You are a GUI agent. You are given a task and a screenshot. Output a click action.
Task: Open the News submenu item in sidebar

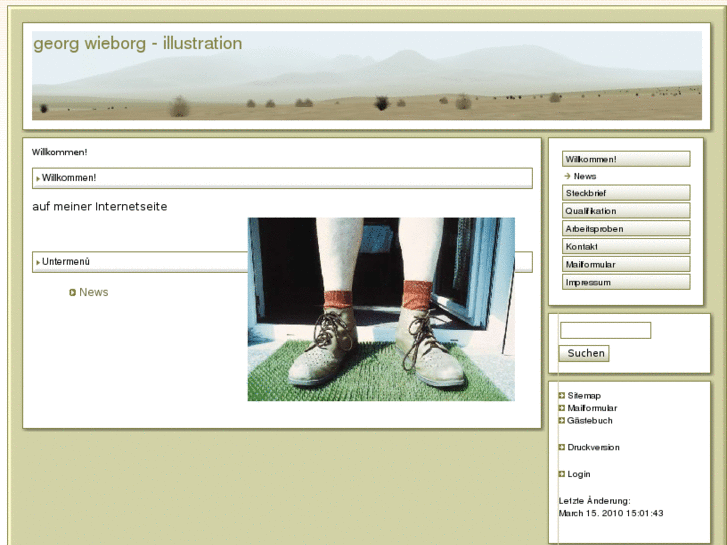pos(585,176)
